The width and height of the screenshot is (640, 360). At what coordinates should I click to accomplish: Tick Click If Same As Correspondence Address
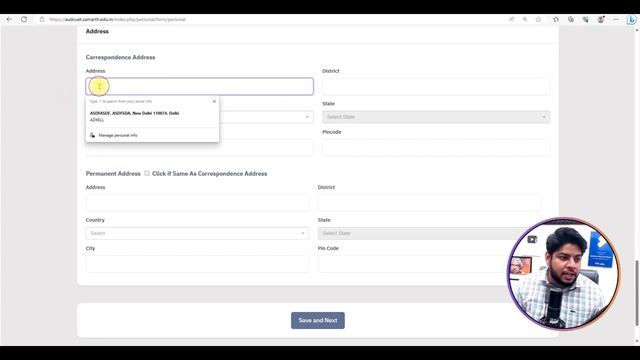pyautogui.click(x=147, y=173)
